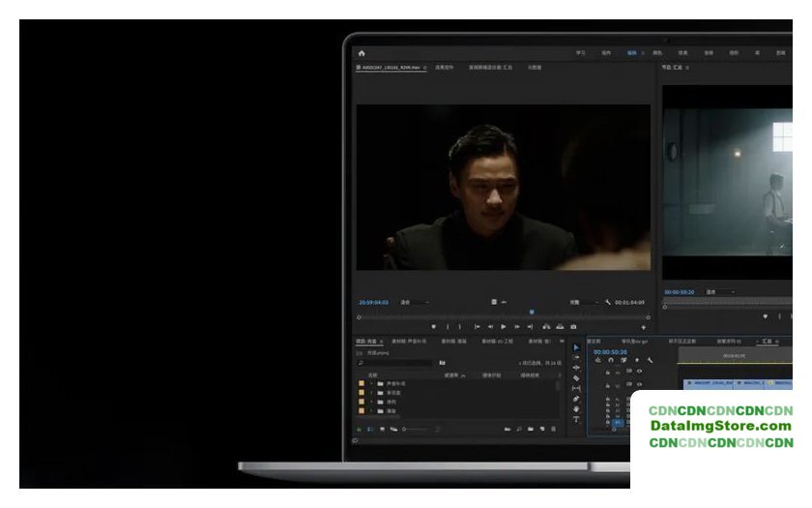Click Automate to Sequence in Project panel

click(x=507, y=430)
